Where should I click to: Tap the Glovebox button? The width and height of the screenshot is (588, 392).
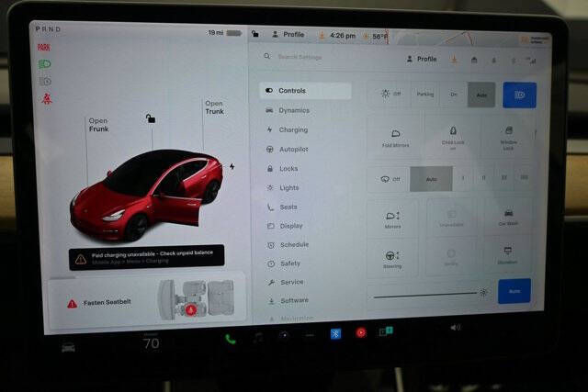(507, 255)
